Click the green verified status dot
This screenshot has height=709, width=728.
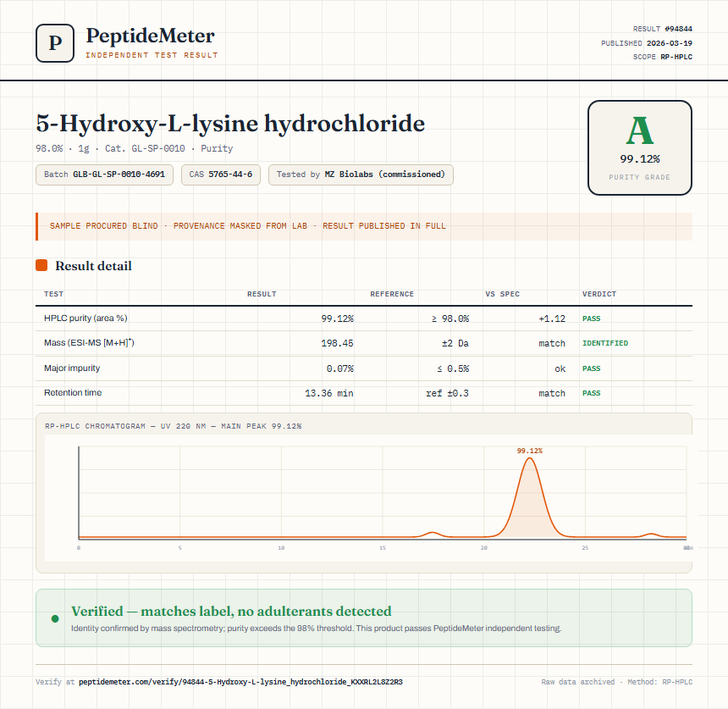55,618
